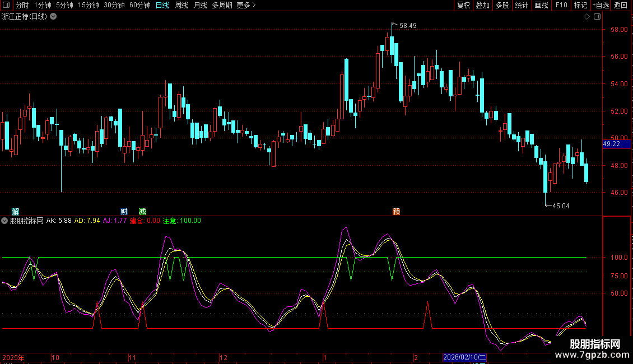Image resolution: width=633 pixels, height=364 pixels.
Task: Click the 返回 back button
Action: tap(621, 6)
